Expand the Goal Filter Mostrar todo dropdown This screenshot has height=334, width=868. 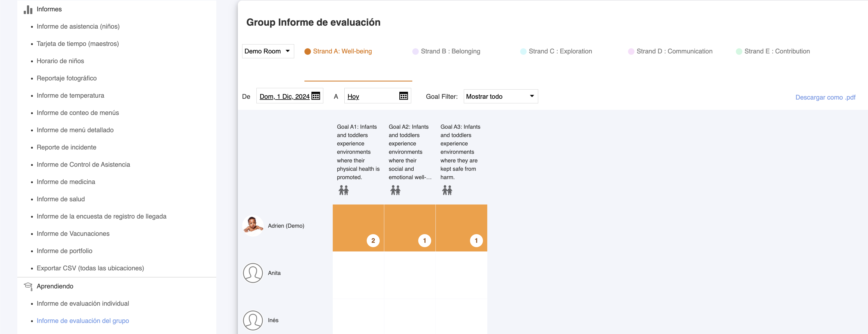coord(500,96)
